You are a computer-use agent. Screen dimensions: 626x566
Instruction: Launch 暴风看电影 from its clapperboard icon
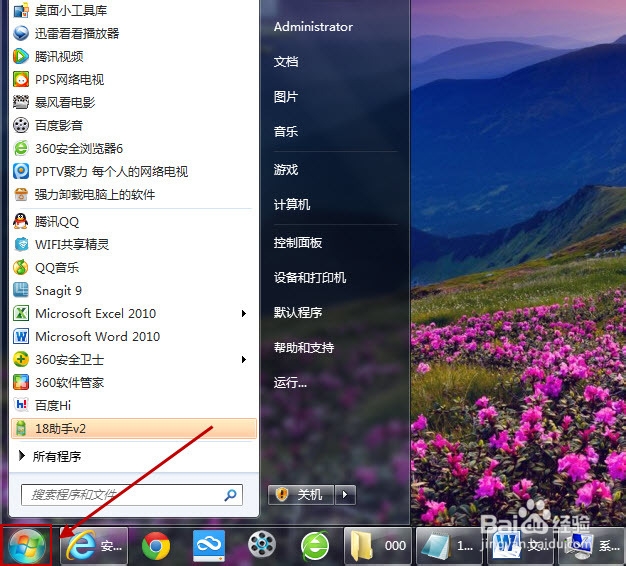pos(21,102)
